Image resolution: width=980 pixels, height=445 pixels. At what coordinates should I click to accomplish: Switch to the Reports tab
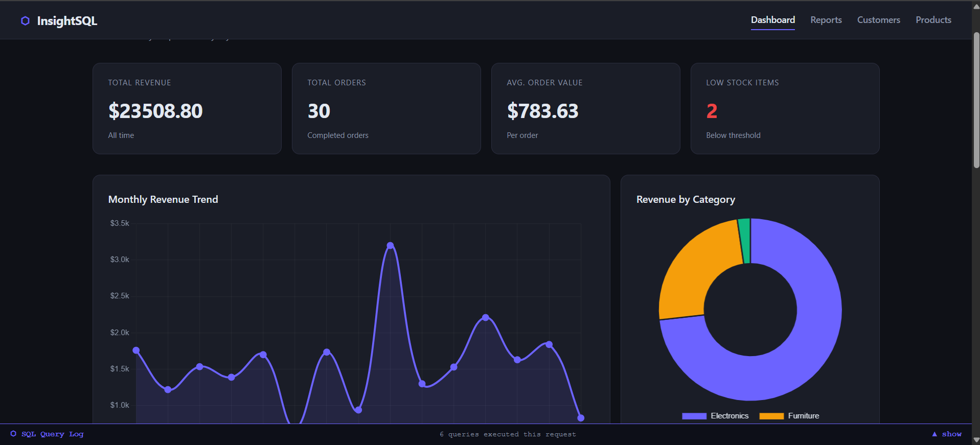click(826, 20)
